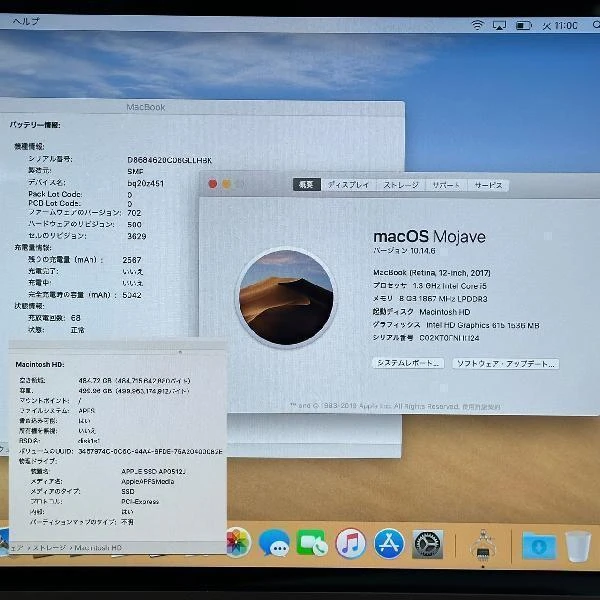
Task: Click the device name APPLE SSD AP0512J
Action: (x=153, y=471)
